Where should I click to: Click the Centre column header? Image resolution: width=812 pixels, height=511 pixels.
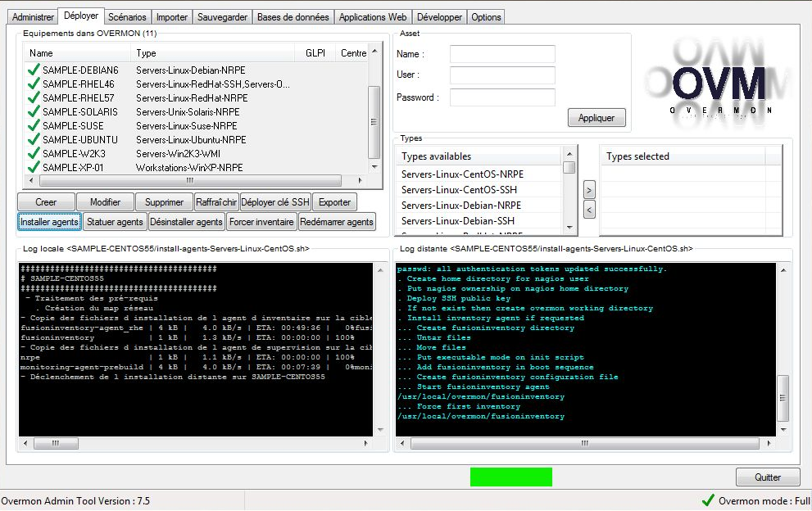[352, 52]
